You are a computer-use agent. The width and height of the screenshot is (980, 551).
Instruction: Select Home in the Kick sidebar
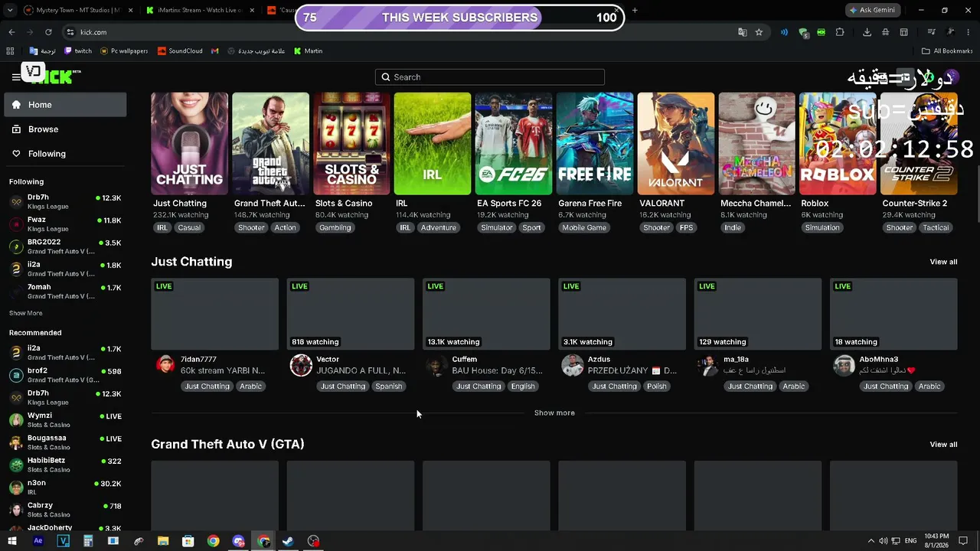(65, 105)
